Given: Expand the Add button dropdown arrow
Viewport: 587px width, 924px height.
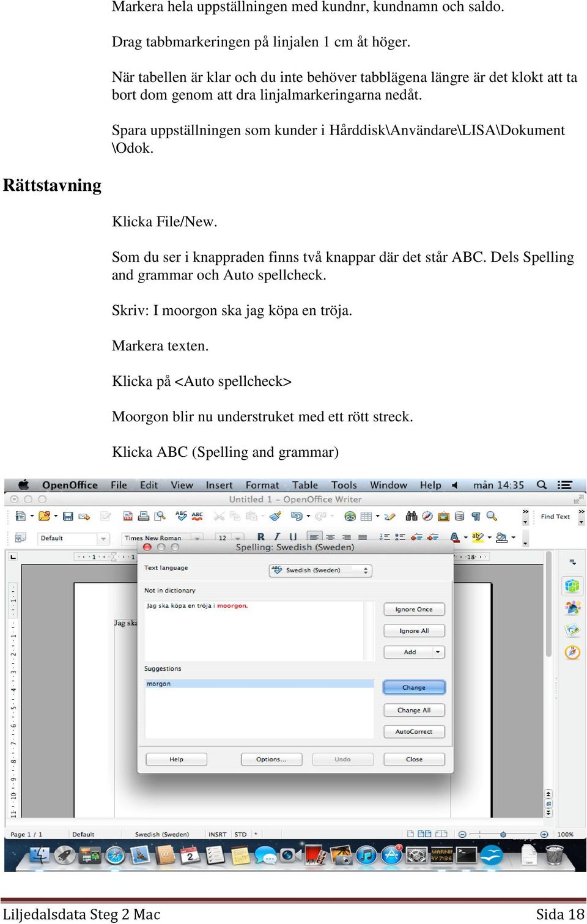Looking at the screenshot, I should 438,652.
